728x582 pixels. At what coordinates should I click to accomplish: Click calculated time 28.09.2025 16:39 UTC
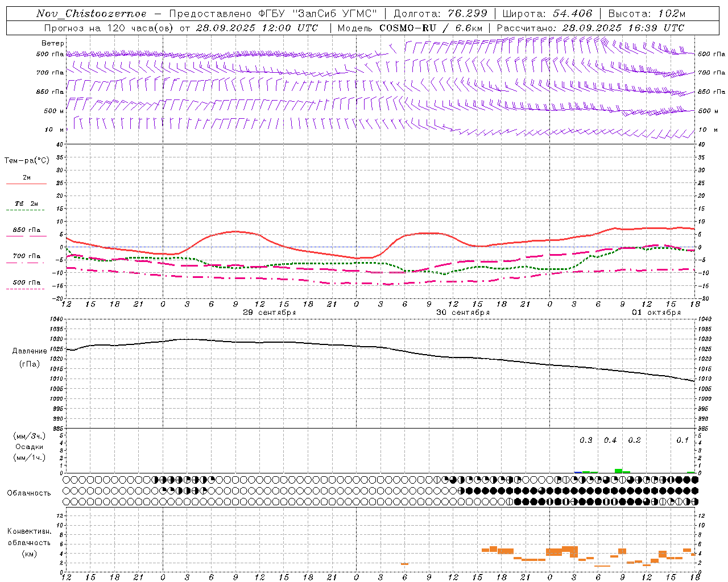coord(623,28)
